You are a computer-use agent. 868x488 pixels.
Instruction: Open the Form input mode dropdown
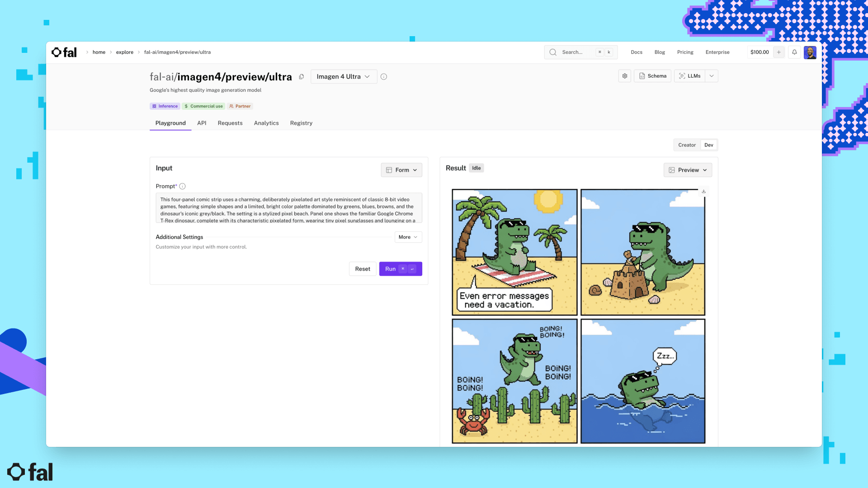[x=401, y=170]
